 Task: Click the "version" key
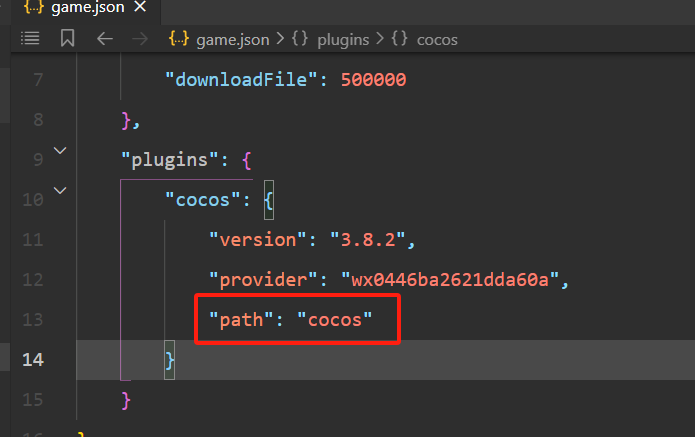tap(258, 240)
